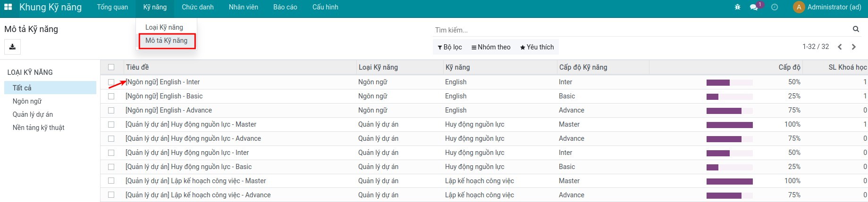This screenshot has height=202, width=868.
Task: Click the search magnifier icon
Action: point(856,29)
